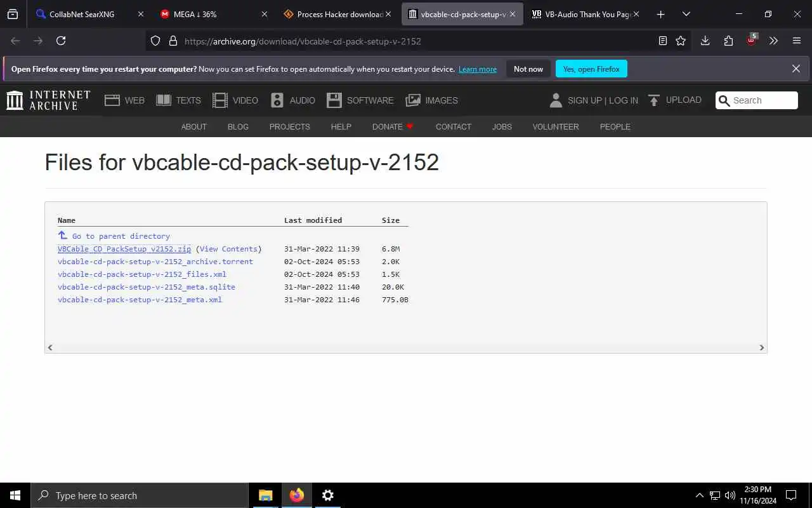Bookmark this page with star icon
This screenshot has width=812, height=508.
681,41
